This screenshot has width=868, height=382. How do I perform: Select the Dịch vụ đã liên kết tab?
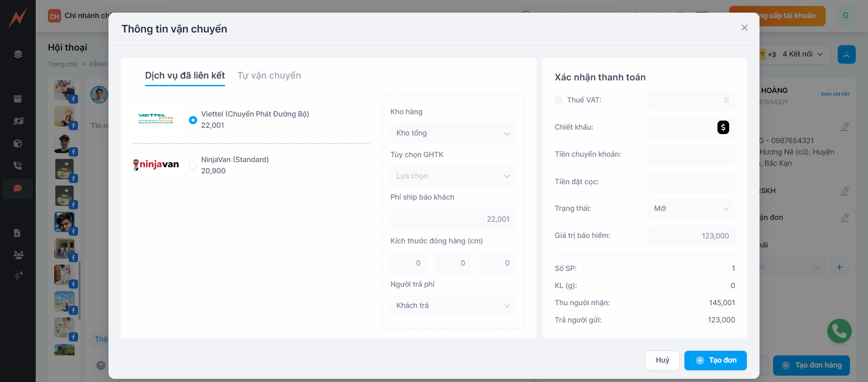pyautogui.click(x=185, y=75)
